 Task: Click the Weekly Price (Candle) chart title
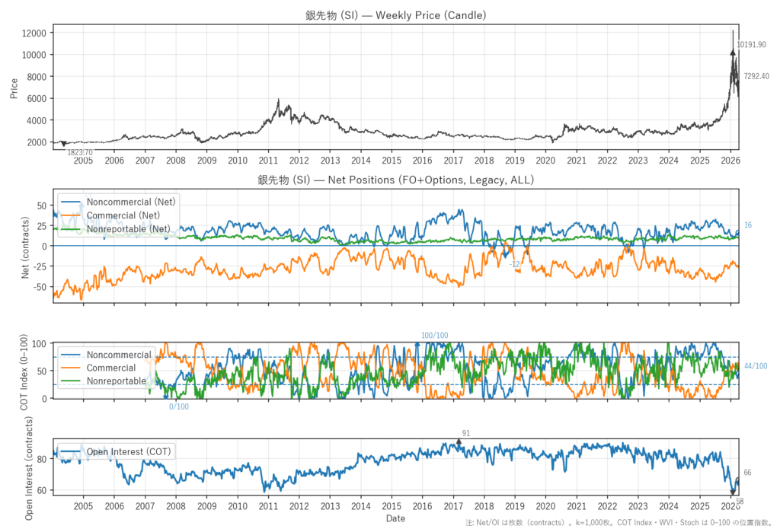(395, 14)
